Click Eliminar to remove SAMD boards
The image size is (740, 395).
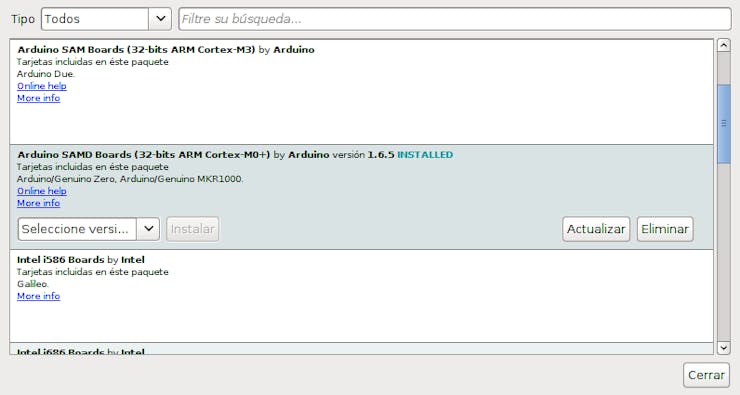[x=665, y=229]
